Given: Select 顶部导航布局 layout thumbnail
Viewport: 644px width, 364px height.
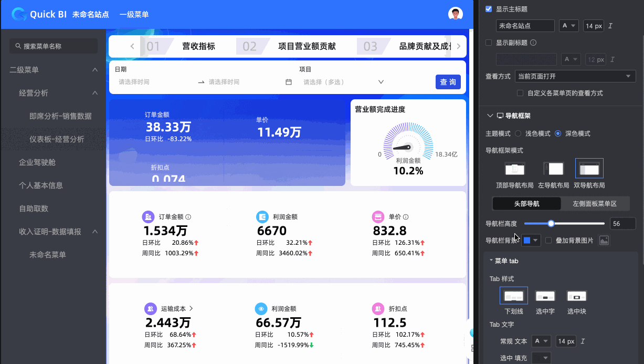Looking at the screenshot, I should tap(514, 169).
